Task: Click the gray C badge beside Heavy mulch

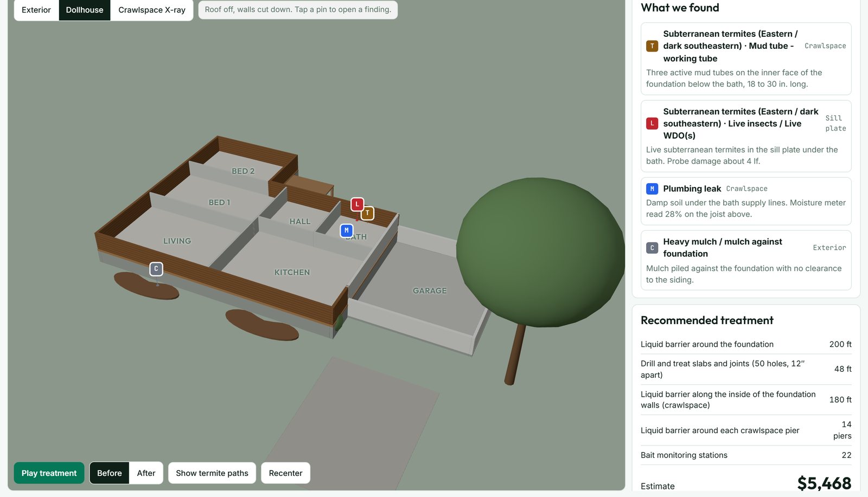Action: [652, 248]
